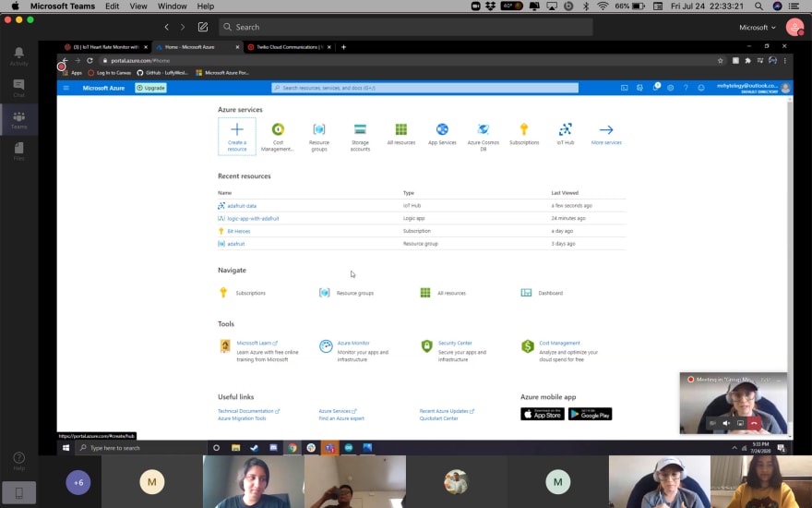The image size is (812, 508).
Task: Focus the Azure portal search box
Action: [424, 88]
